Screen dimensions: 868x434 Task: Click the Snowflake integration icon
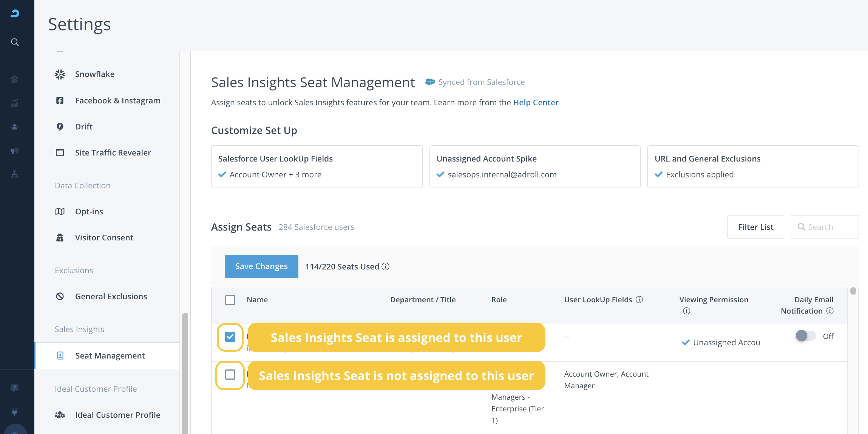pyautogui.click(x=60, y=74)
